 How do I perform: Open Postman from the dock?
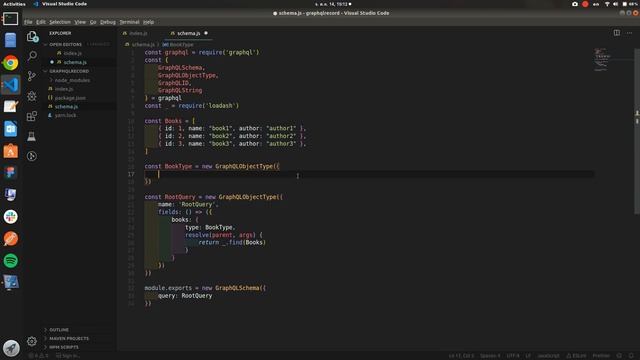11,239
